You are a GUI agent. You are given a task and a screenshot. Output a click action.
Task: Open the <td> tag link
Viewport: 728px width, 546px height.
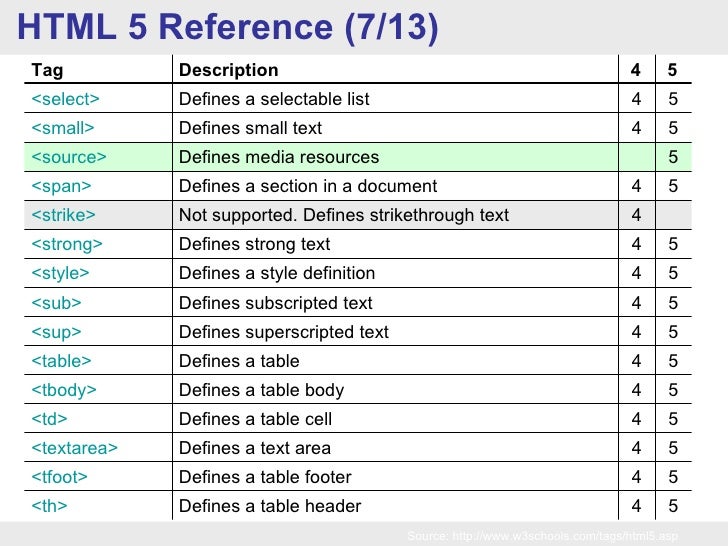(49, 419)
